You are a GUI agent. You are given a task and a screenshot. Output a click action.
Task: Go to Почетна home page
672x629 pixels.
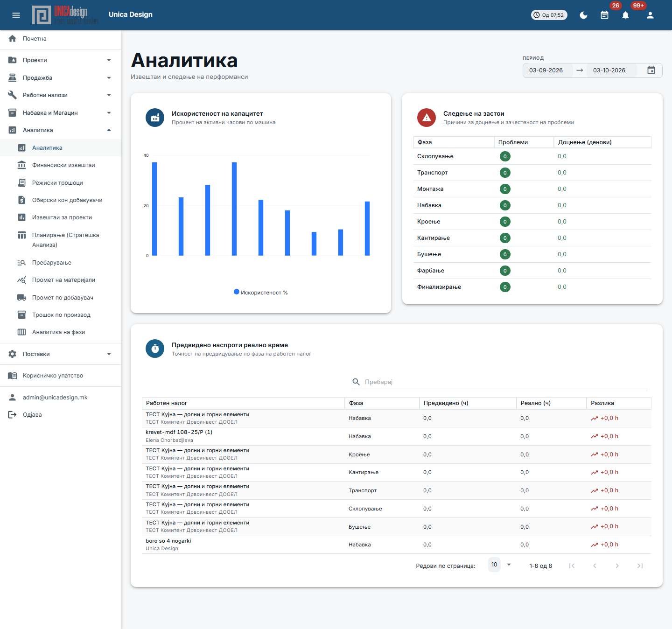(61, 39)
